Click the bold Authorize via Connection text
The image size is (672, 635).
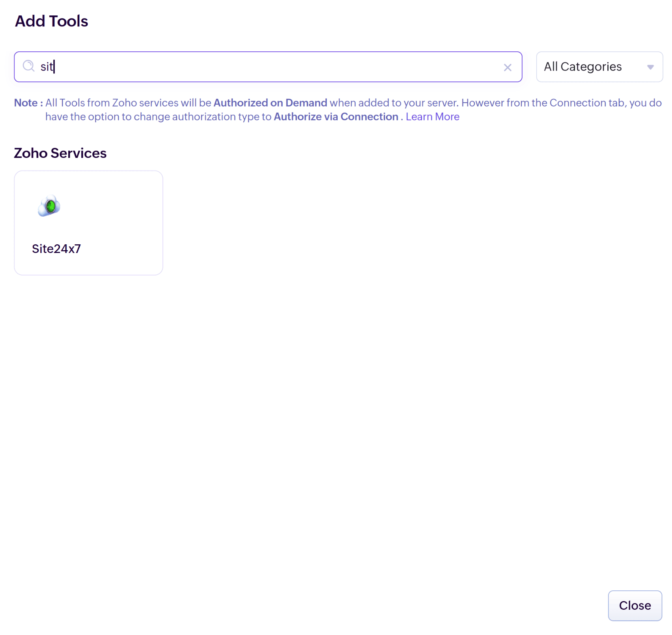click(x=336, y=117)
